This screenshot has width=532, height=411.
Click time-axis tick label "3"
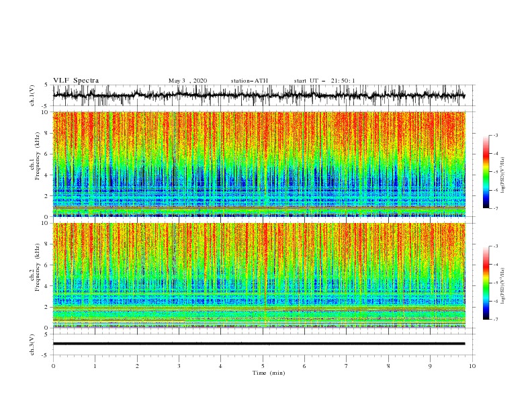pos(179,366)
